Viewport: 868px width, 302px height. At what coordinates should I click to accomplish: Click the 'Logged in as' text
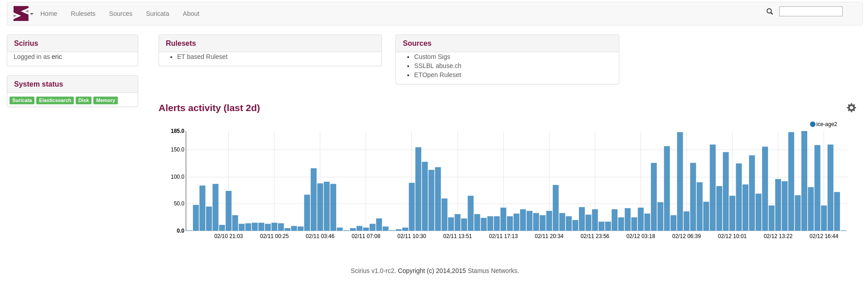click(32, 57)
